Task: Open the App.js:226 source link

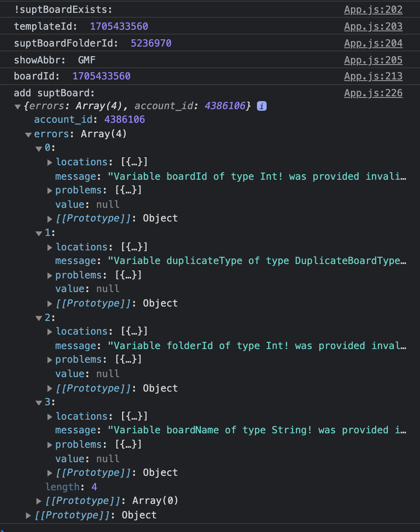Action: (373, 93)
